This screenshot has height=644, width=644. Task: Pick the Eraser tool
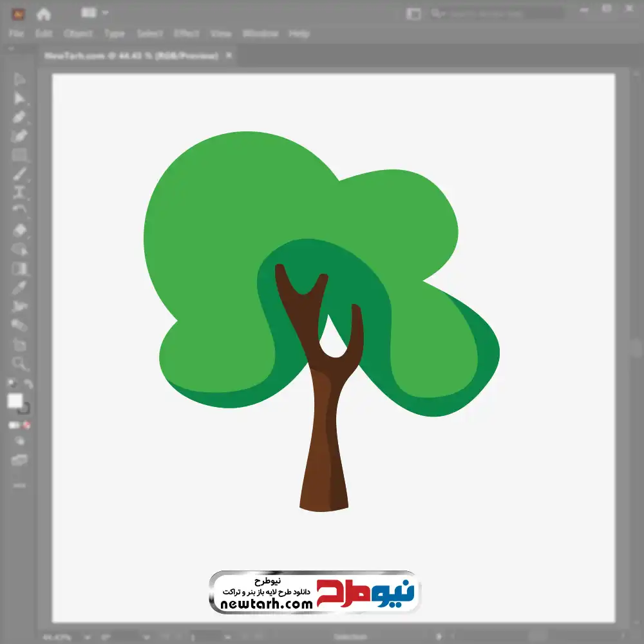click(x=19, y=231)
